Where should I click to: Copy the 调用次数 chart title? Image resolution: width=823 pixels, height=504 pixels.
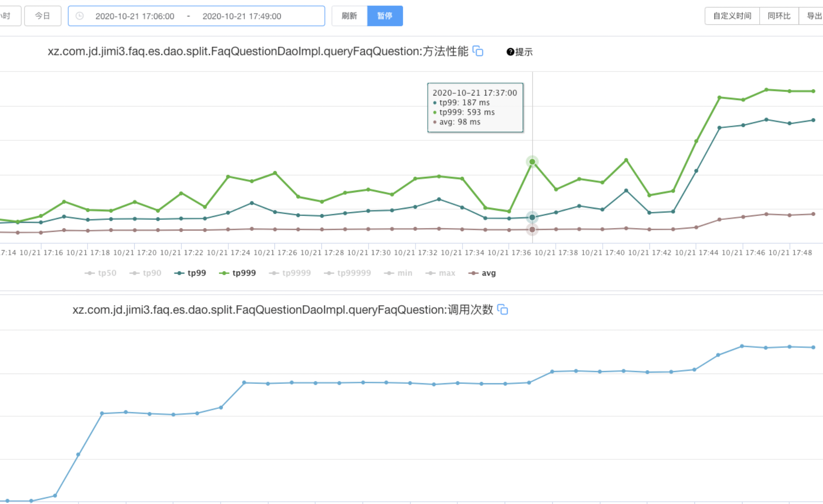tap(503, 309)
